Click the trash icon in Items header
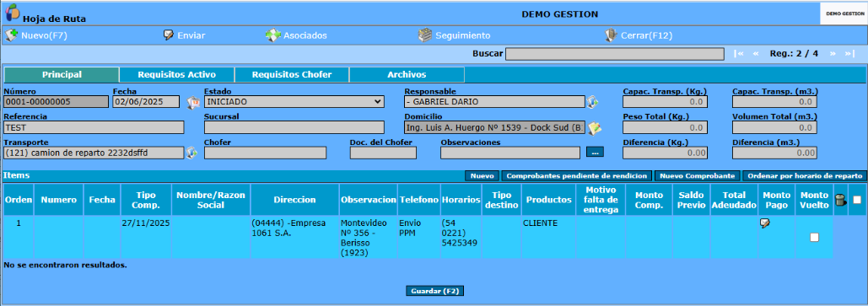The width and height of the screenshot is (868, 306). point(840,201)
